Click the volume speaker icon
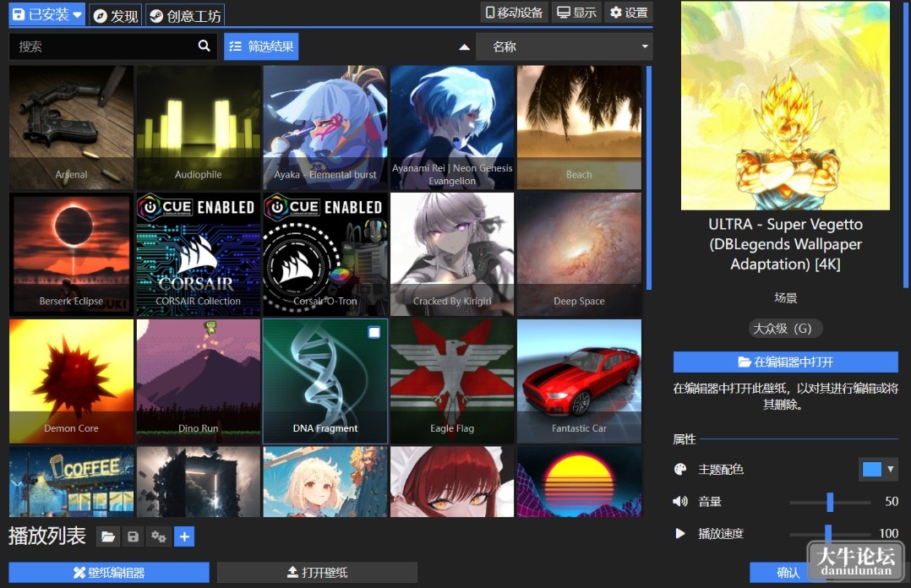Screen dimensions: 911x588 [x=679, y=502]
